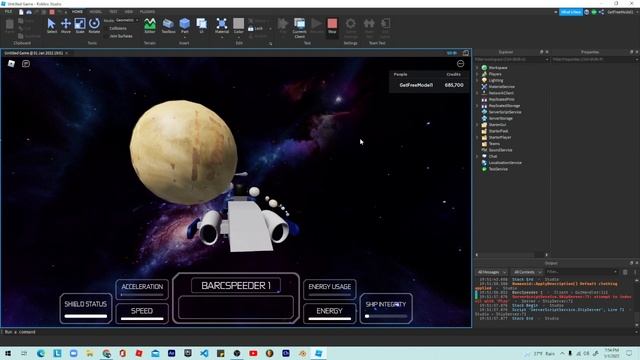Click GetFreeModel1 on the leaderboard
Screen dimensions: 640x360
tap(416, 85)
